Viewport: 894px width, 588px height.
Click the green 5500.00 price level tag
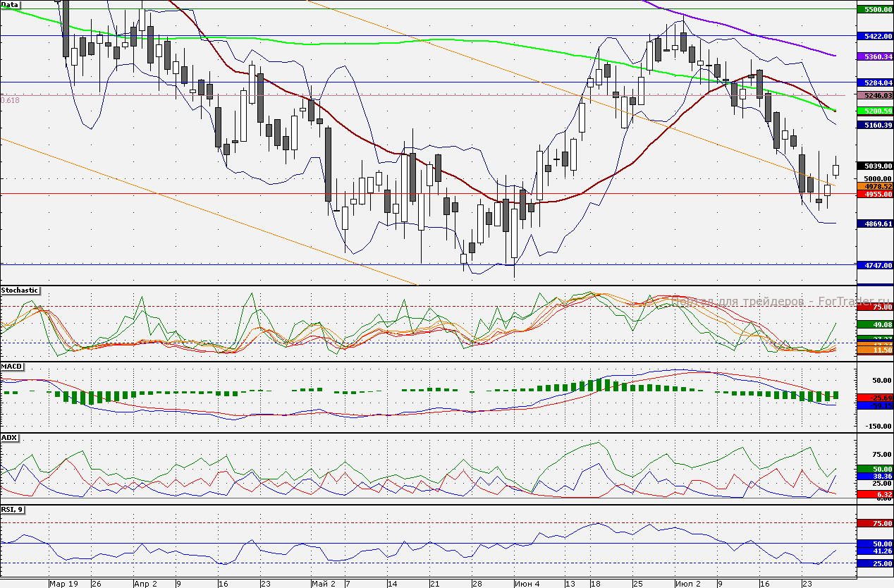click(x=874, y=9)
